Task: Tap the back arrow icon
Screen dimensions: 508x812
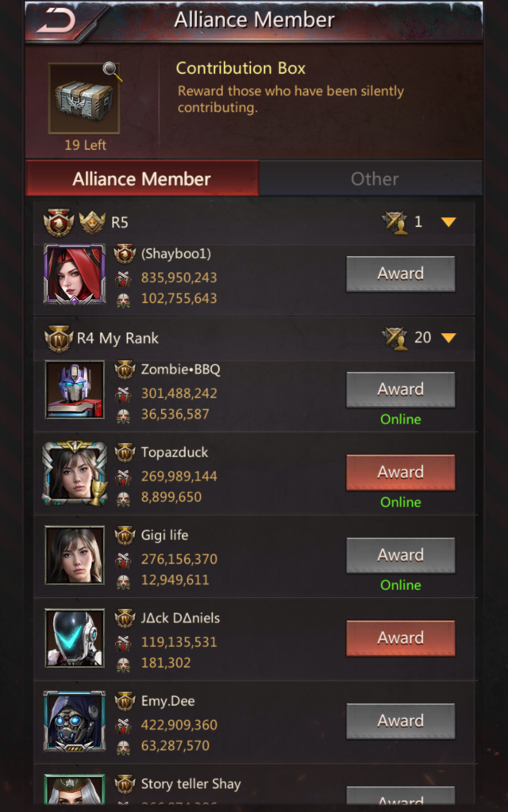Action: [x=56, y=21]
